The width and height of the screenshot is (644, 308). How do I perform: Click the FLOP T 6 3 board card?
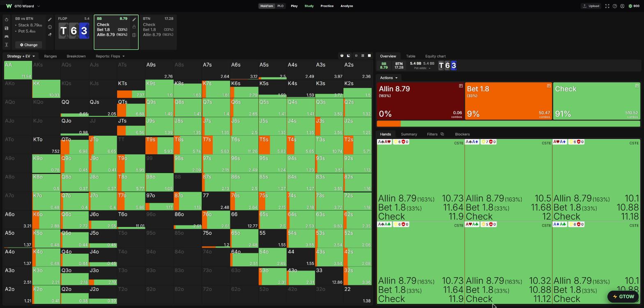[74, 32]
